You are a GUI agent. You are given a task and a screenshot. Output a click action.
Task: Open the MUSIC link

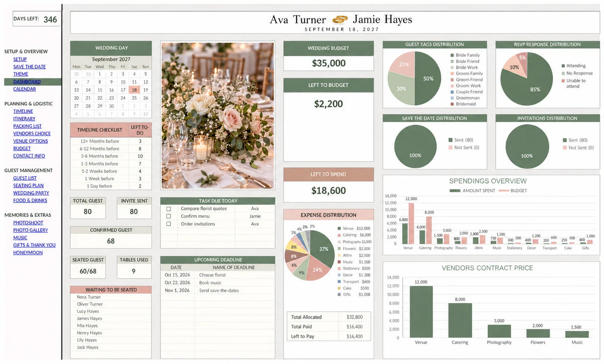pos(20,238)
